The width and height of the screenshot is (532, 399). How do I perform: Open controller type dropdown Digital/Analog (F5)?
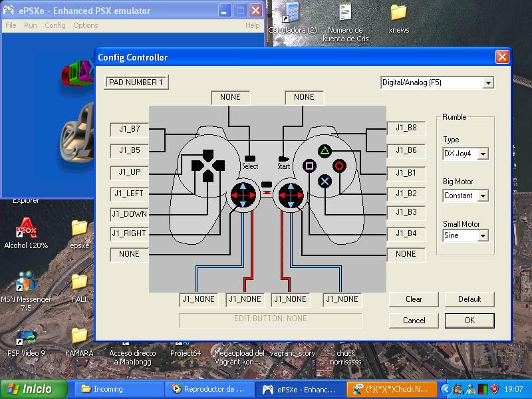(x=438, y=82)
